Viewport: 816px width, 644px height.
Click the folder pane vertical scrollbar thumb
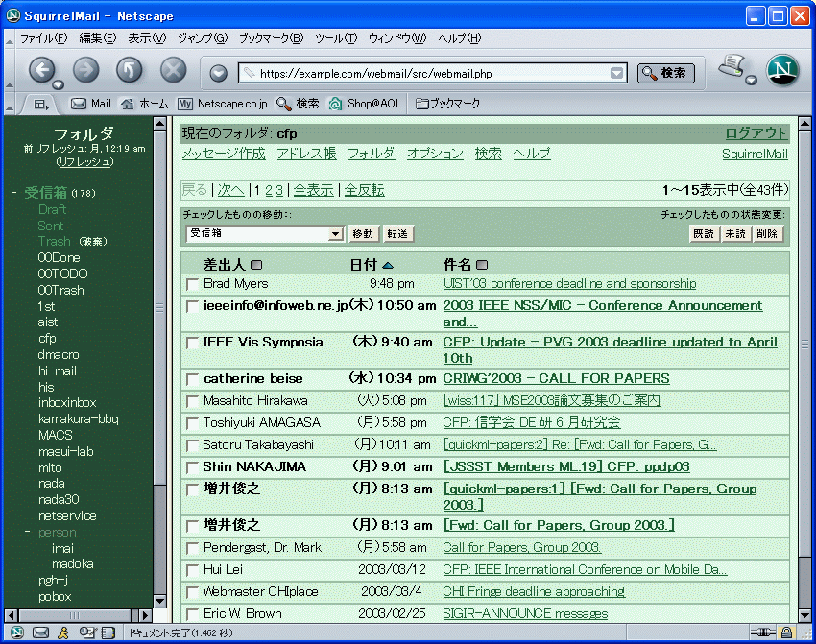click(x=159, y=307)
